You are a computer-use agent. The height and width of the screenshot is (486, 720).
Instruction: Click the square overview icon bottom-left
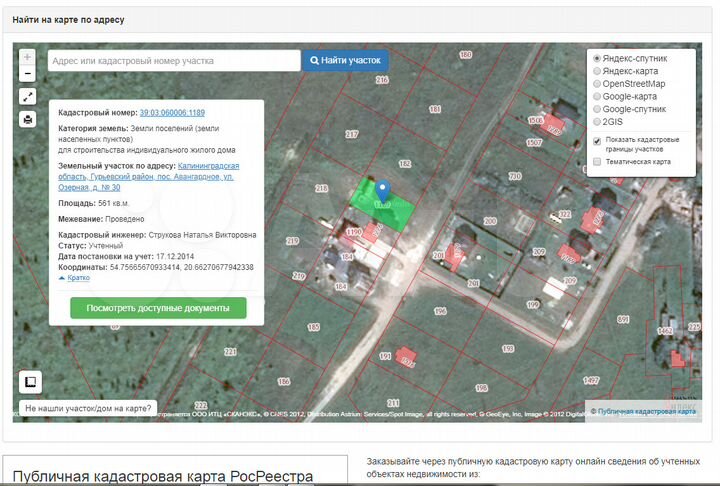click(30, 382)
